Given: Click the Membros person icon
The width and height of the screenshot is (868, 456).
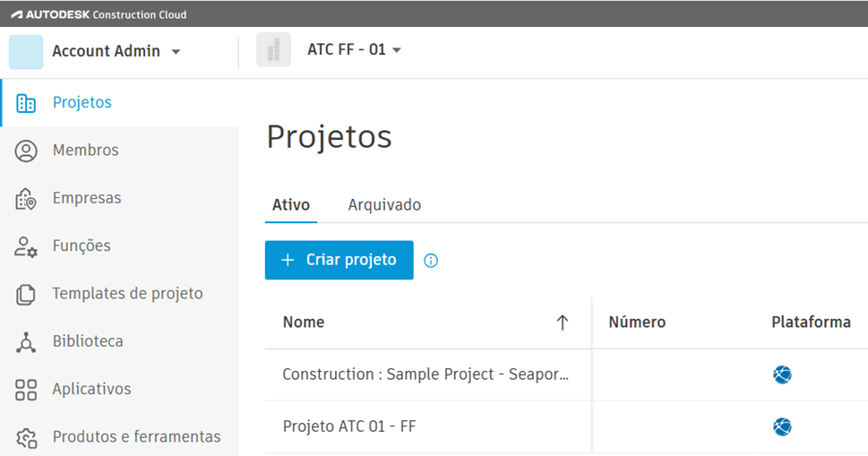Looking at the screenshot, I should point(26,151).
